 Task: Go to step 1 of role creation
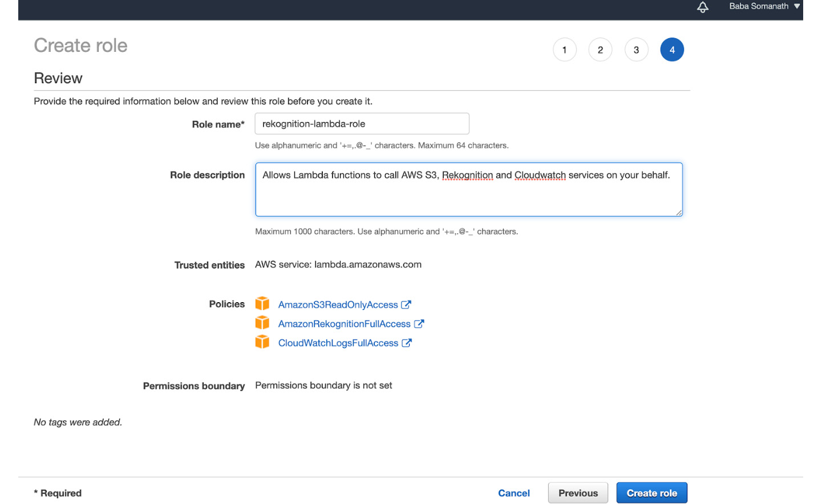click(565, 50)
